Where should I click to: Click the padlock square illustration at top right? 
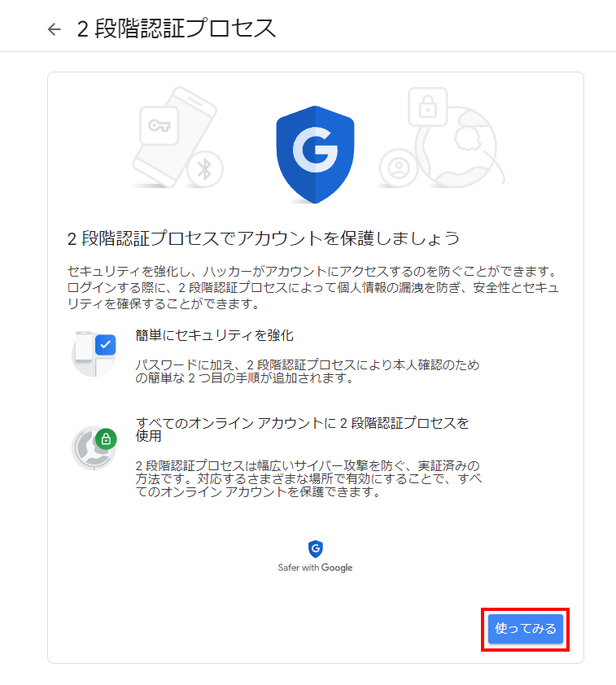click(428, 107)
